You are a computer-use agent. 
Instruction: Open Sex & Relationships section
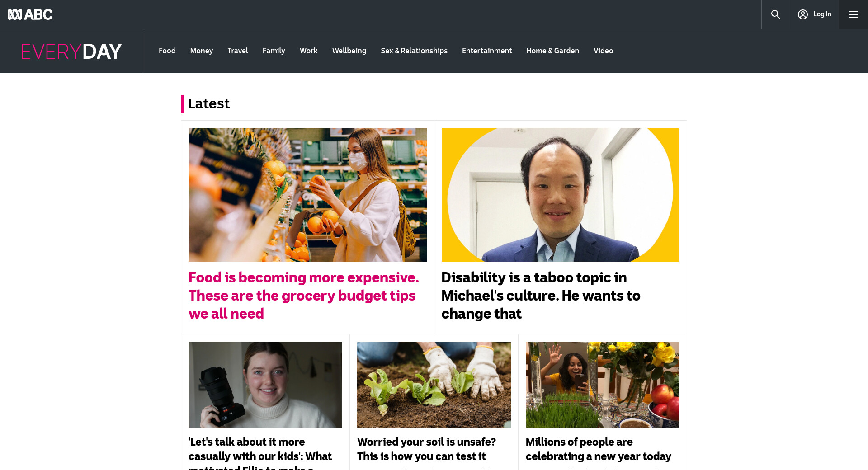point(414,51)
